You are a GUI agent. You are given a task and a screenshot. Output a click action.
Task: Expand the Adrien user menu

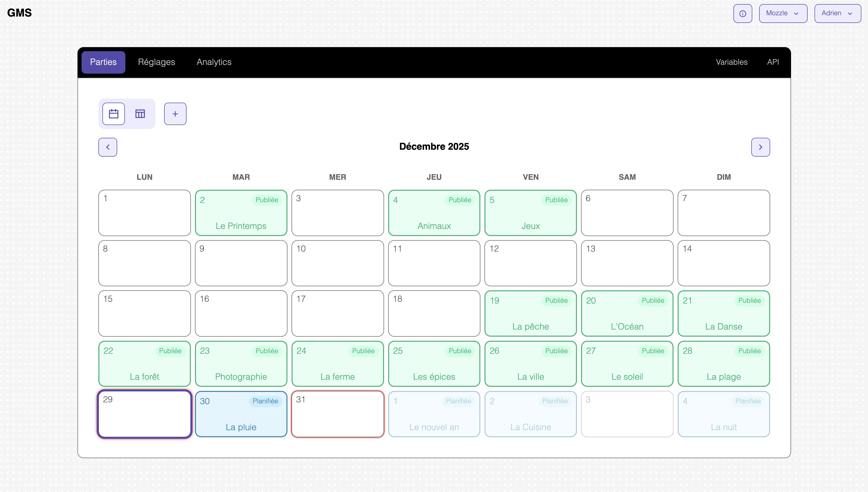pos(837,13)
